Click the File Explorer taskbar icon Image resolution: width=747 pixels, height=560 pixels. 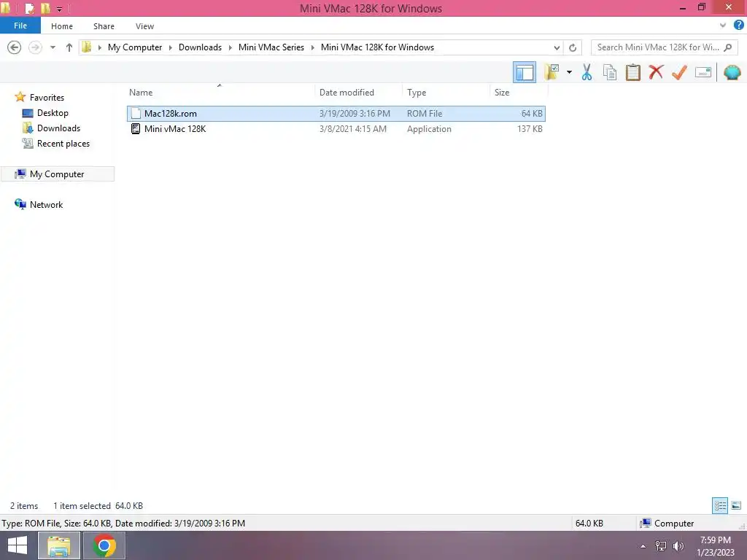click(x=58, y=545)
